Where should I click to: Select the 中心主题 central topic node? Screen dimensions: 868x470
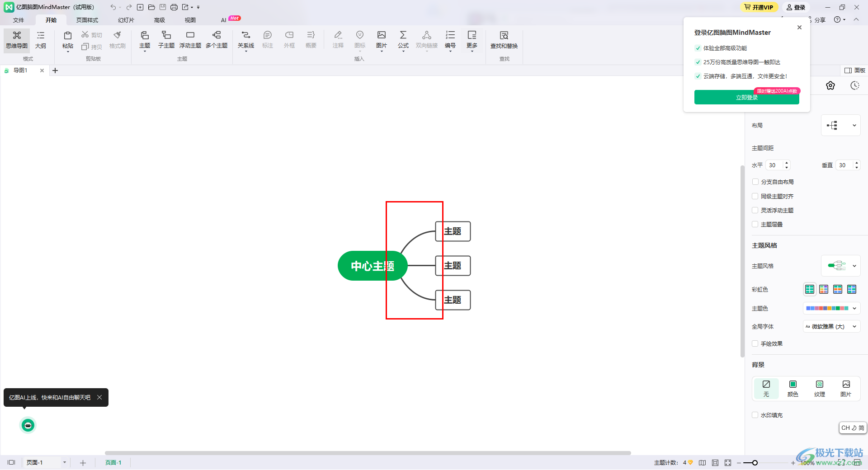click(373, 266)
